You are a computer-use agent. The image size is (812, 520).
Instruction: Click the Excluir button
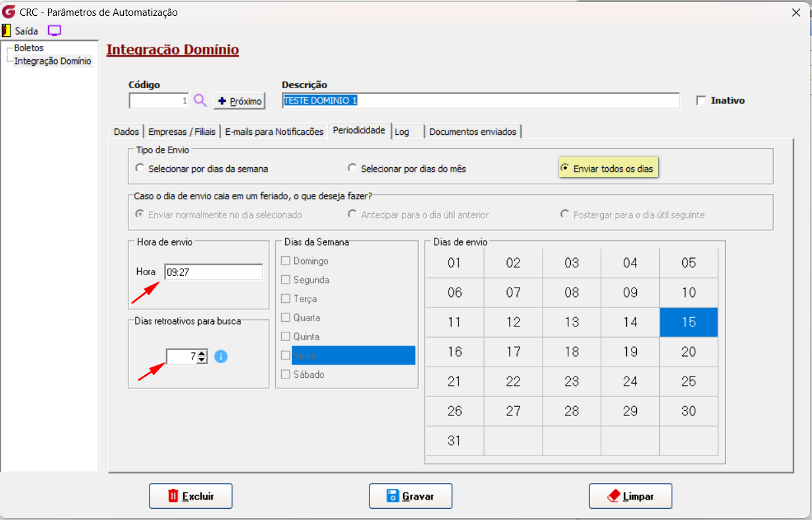[x=191, y=496]
